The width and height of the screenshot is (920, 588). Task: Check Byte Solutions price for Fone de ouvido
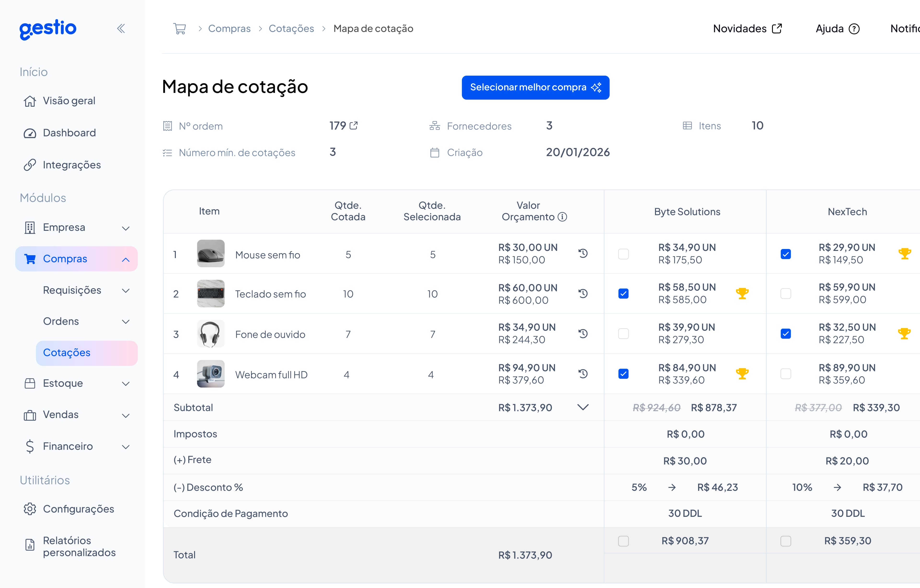(624, 333)
